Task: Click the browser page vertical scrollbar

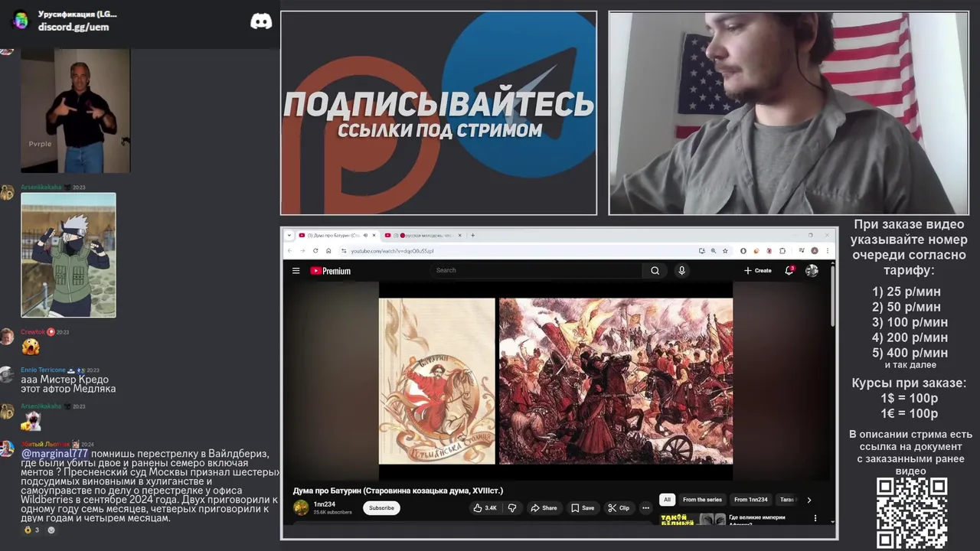Action: (833, 295)
